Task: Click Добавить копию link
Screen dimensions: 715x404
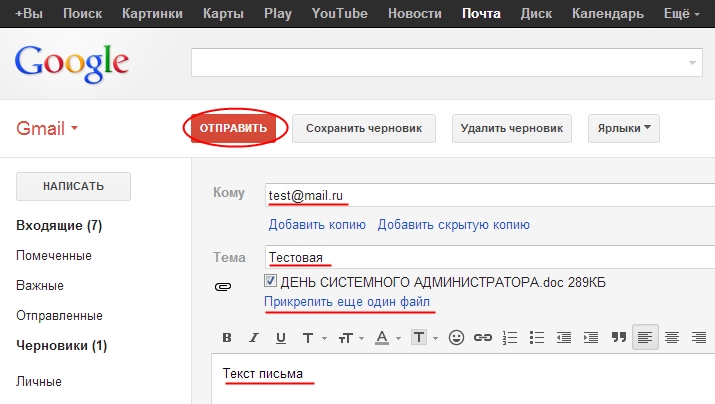Action: tap(317, 225)
